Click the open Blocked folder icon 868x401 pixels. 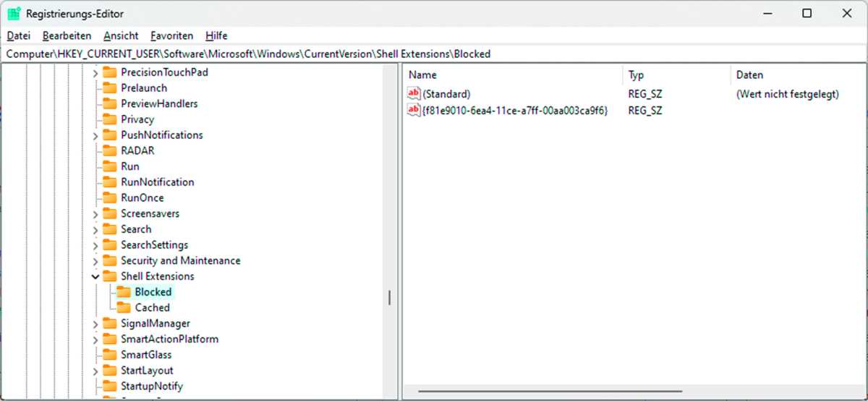(124, 292)
